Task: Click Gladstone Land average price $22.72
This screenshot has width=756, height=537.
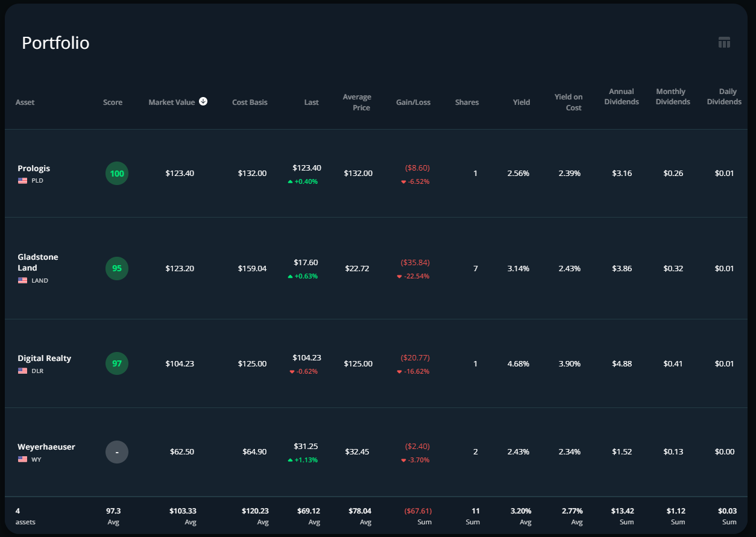Action: coord(357,268)
